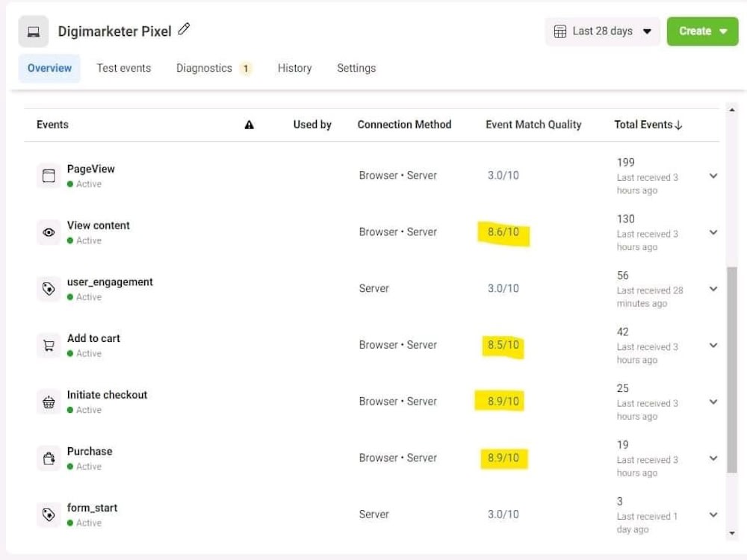Open the Diagnostics tab
This screenshot has width=747, height=560.
point(204,68)
